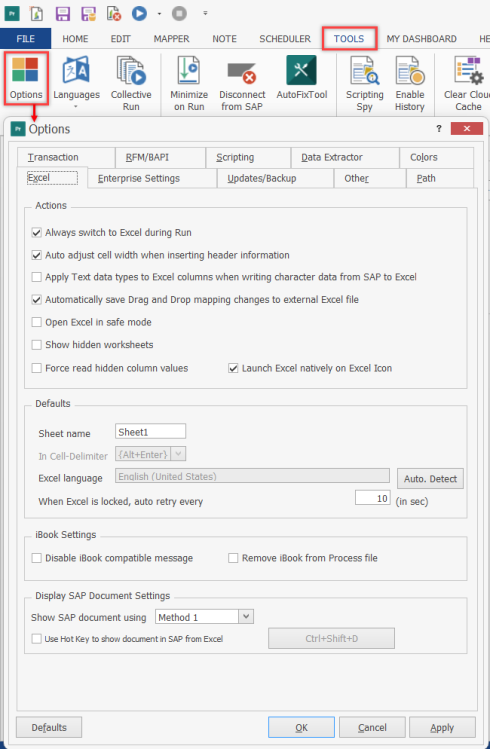Image resolution: width=490 pixels, height=749 pixels.
Task: Click the Apply button
Action: pyautogui.click(x=442, y=727)
